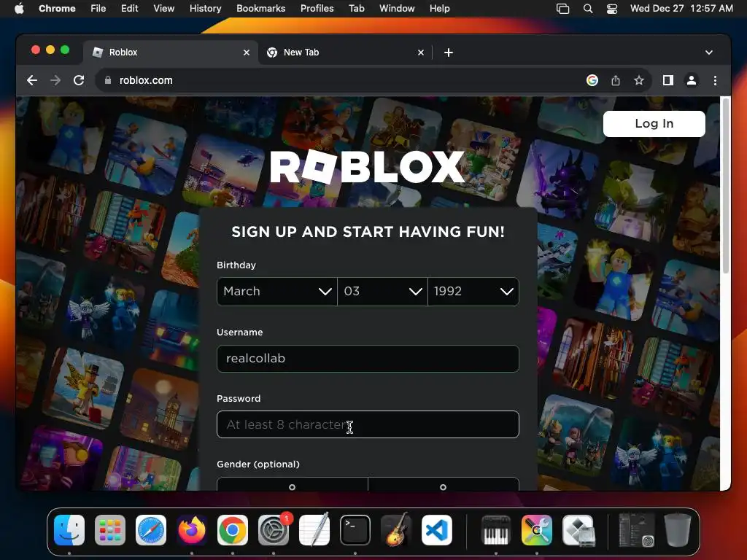Open the File menu
The height and width of the screenshot is (560, 747).
(x=98, y=8)
